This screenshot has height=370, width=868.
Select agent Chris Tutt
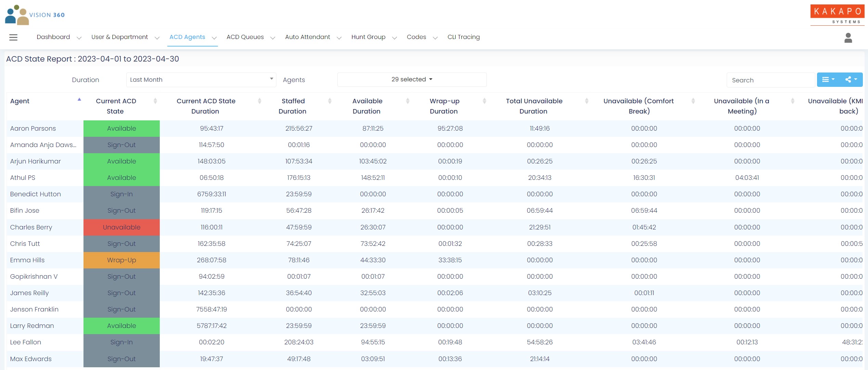tap(25, 244)
